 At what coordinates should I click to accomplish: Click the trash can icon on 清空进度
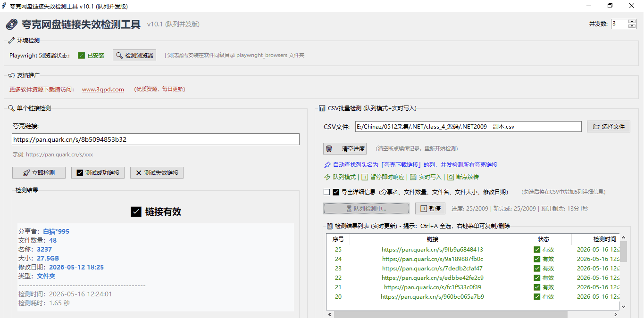click(329, 149)
